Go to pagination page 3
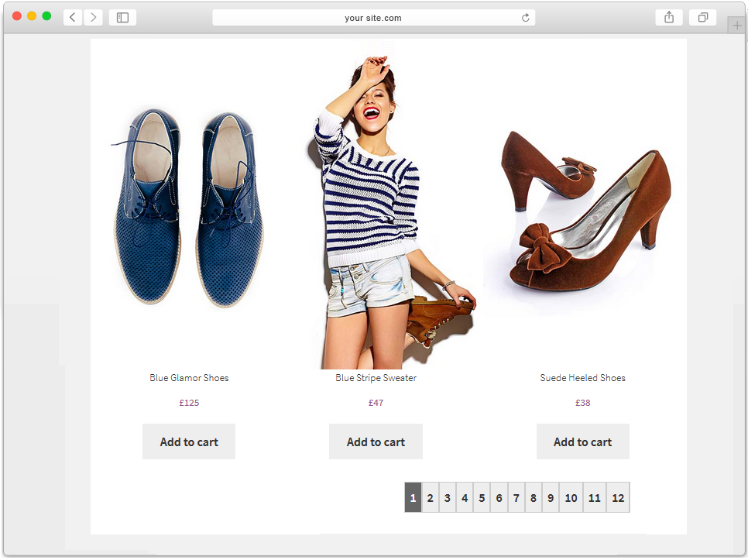 (x=448, y=497)
